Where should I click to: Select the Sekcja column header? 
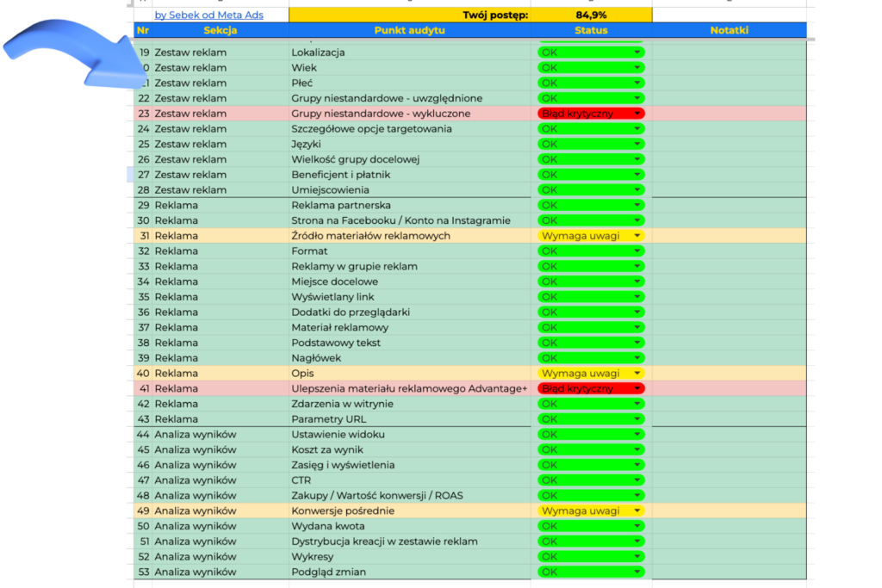tap(220, 30)
